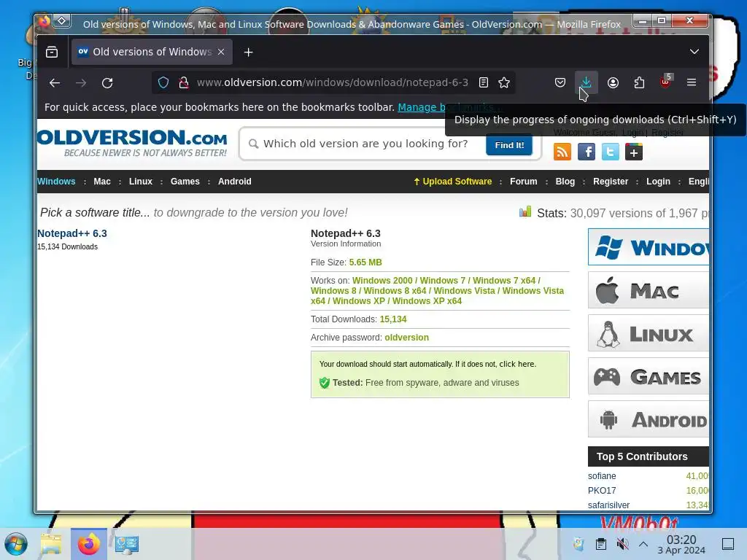Click the address bar URL
747x560 pixels.
[332, 83]
